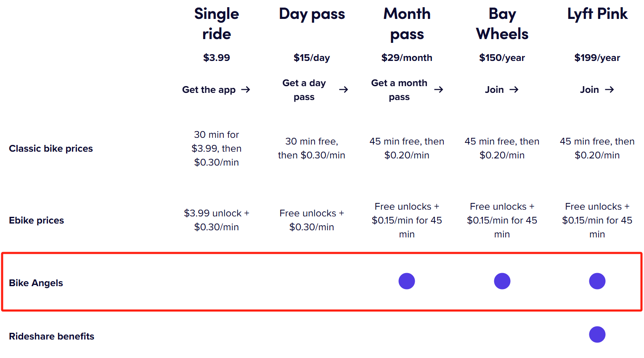Click the Classic bike prices row label

coord(51,148)
